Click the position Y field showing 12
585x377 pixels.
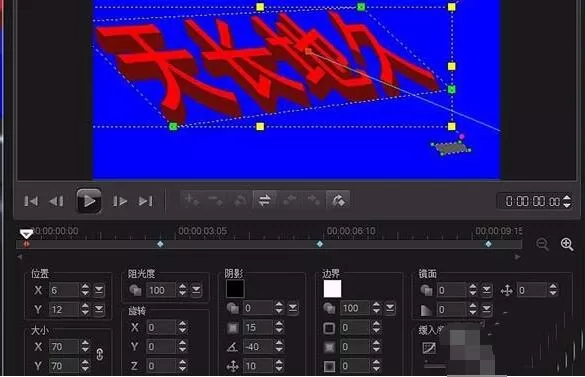63,309
